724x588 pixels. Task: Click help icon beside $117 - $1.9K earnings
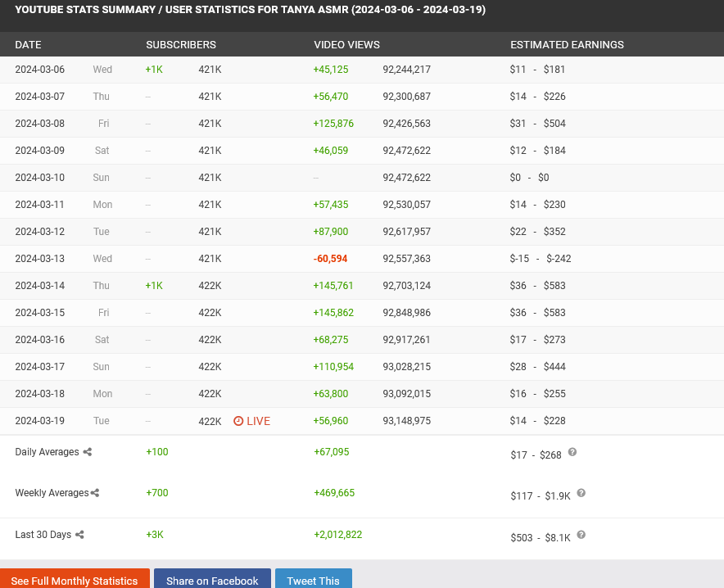pos(581,493)
